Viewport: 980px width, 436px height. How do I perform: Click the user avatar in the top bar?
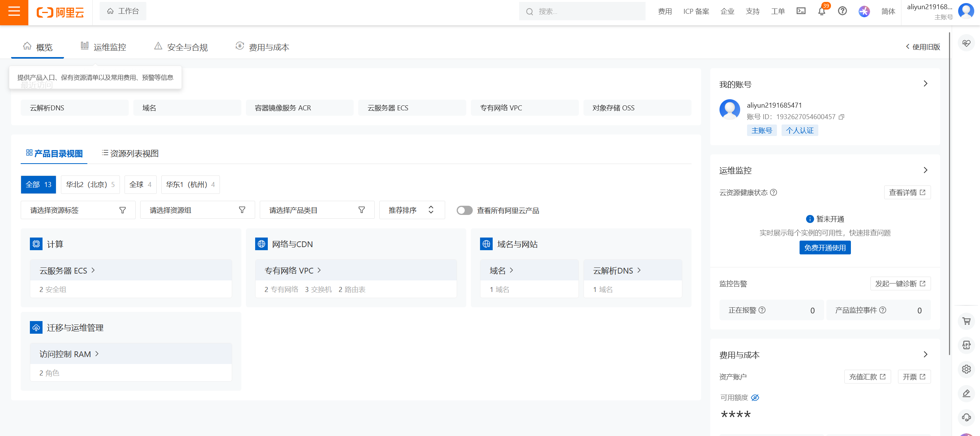[x=966, y=11]
